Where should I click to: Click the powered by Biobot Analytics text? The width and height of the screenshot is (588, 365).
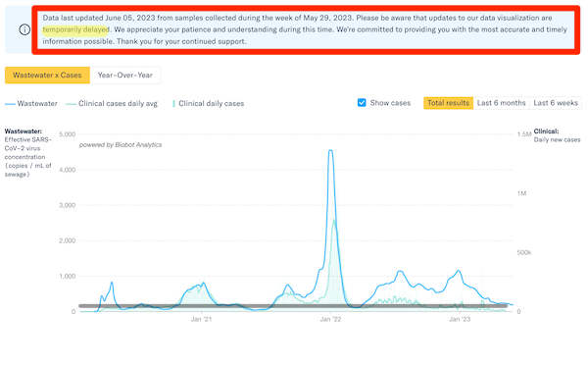[121, 145]
